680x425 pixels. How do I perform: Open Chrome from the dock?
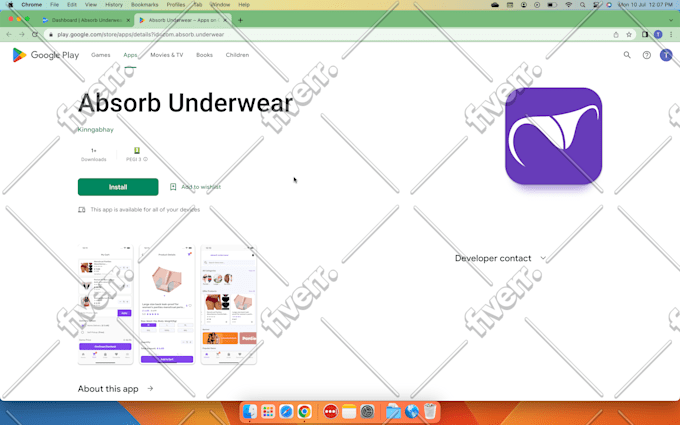pos(304,411)
